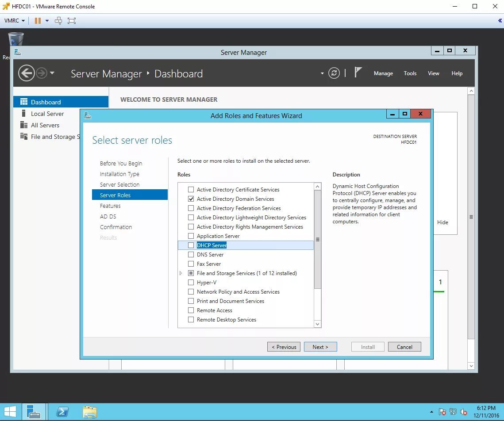Image resolution: width=504 pixels, height=421 pixels.
Task: Click the roles list scrollbar thumb
Action: tap(318, 239)
